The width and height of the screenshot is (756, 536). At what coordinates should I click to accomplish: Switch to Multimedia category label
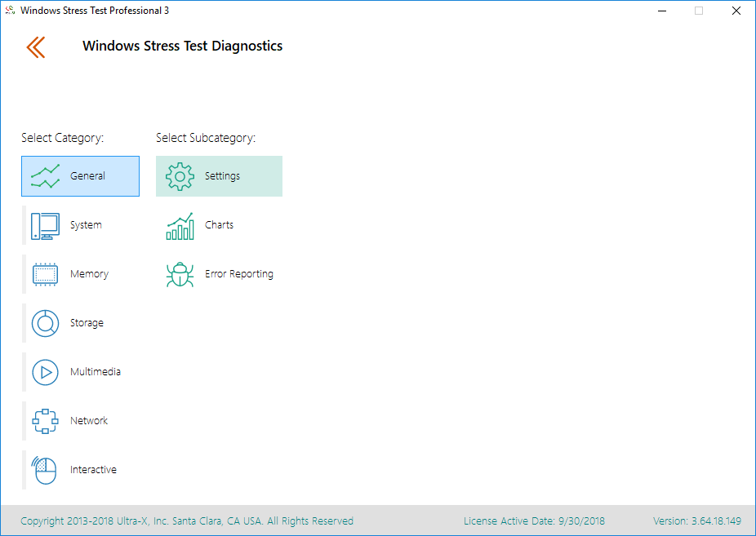pos(96,372)
